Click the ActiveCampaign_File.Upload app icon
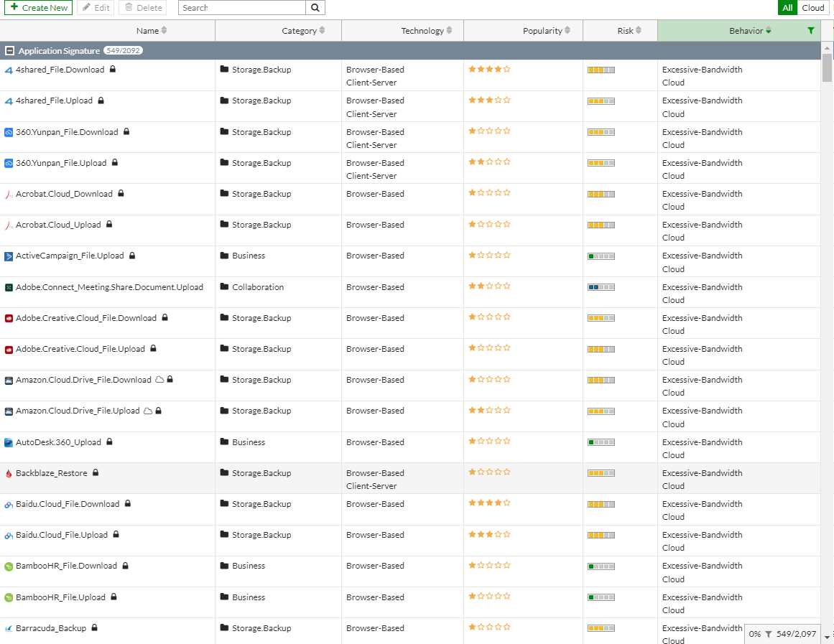This screenshot has height=644, width=834. coord(9,256)
